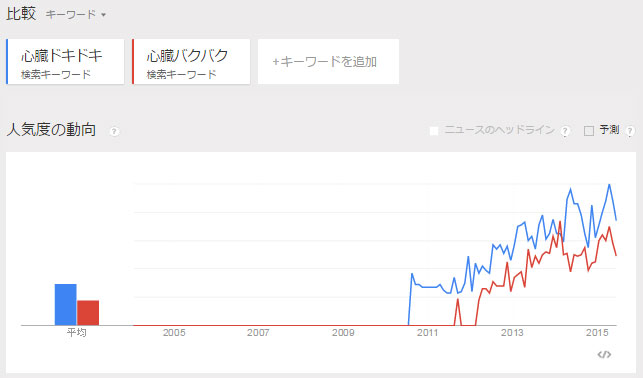Click the blue line's highest peak near 2015
643x378 pixels.
coord(609,185)
